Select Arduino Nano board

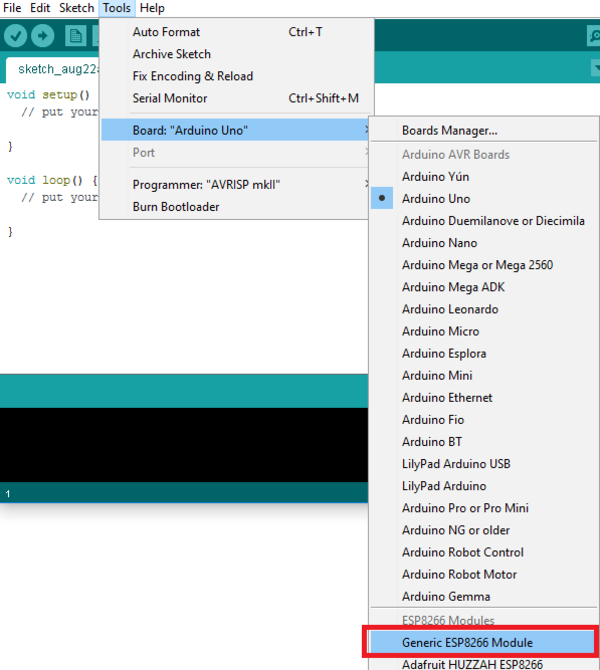(x=484, y=243)
